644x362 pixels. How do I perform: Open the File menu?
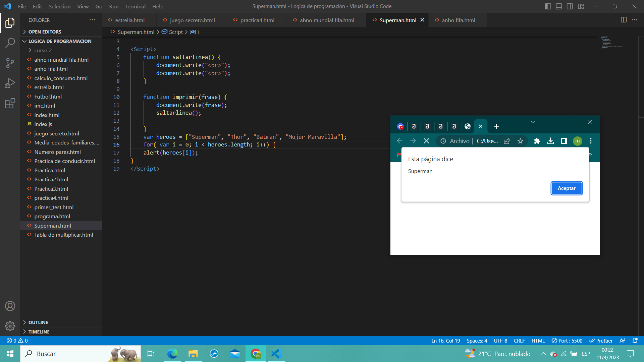(x=22, y=6)
